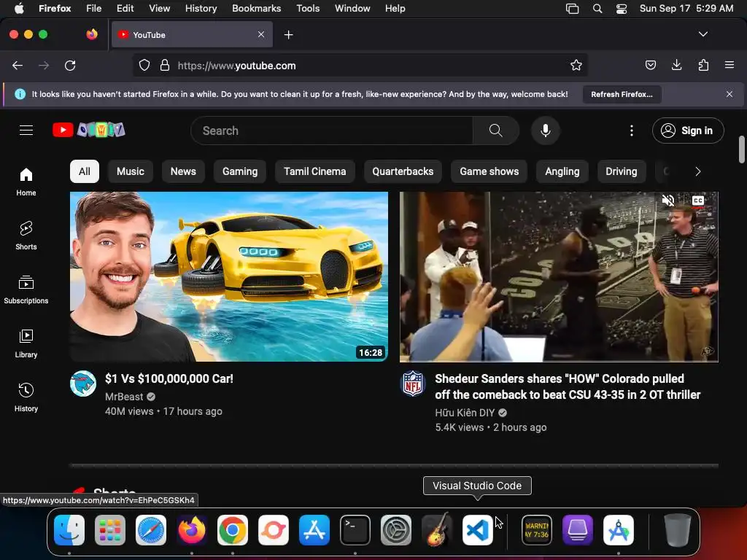Unmute the preview video
This screenshot has width=747, height=560.
coord(668,201)
